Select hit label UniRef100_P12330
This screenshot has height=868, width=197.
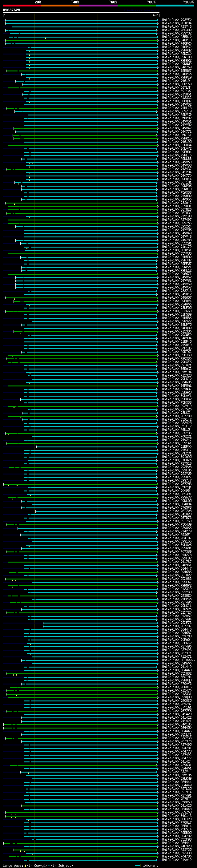pyautogui.click(x=176, y=332)
